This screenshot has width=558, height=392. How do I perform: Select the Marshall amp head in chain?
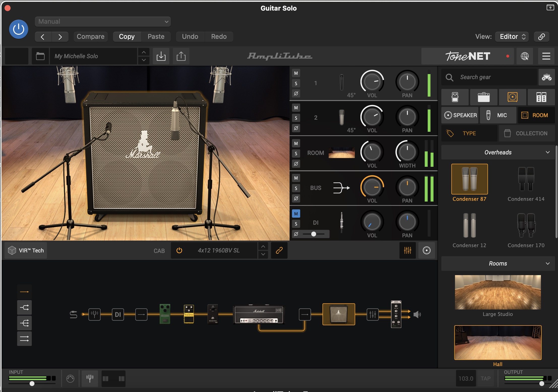259,315
